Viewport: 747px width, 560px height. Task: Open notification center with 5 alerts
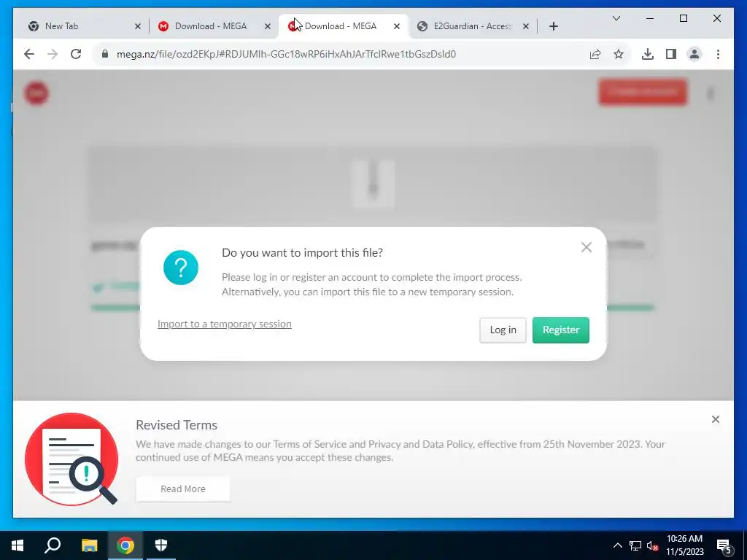point(724,546)
